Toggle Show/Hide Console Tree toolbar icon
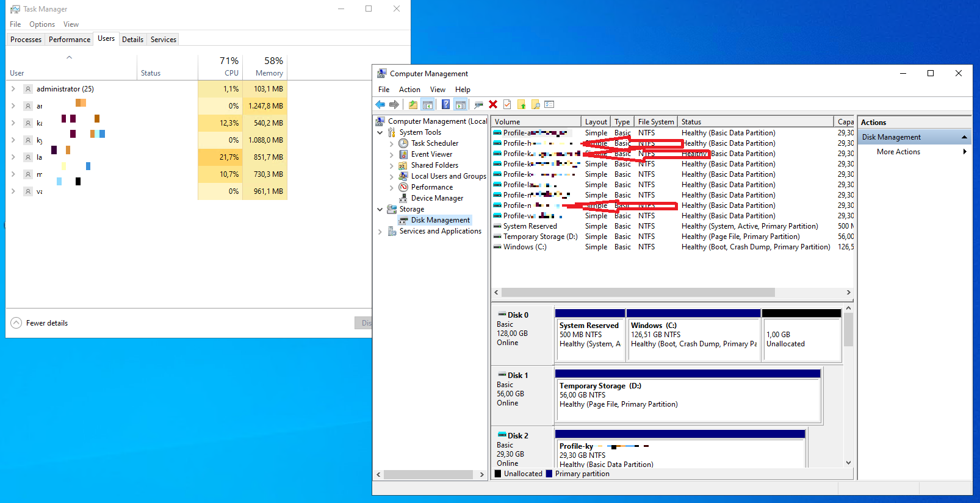The width and height of the screenshot is (980, 503). coord(428,105)
